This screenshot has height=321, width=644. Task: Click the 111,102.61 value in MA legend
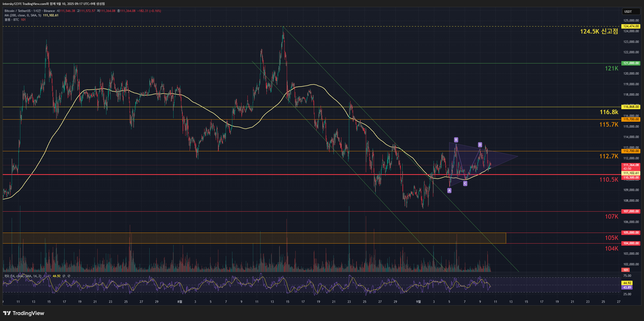pos(51,15)
